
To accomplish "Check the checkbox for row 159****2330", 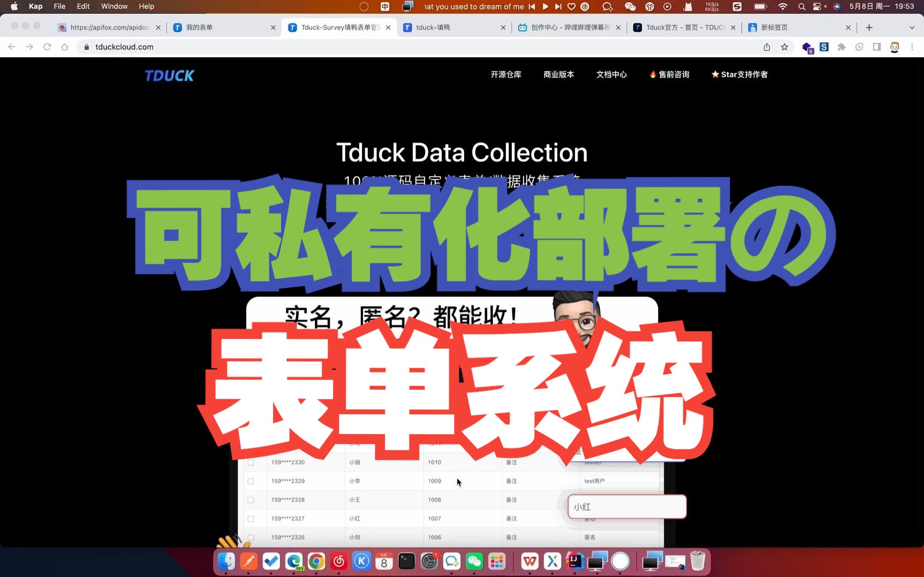I will (251, 462).
